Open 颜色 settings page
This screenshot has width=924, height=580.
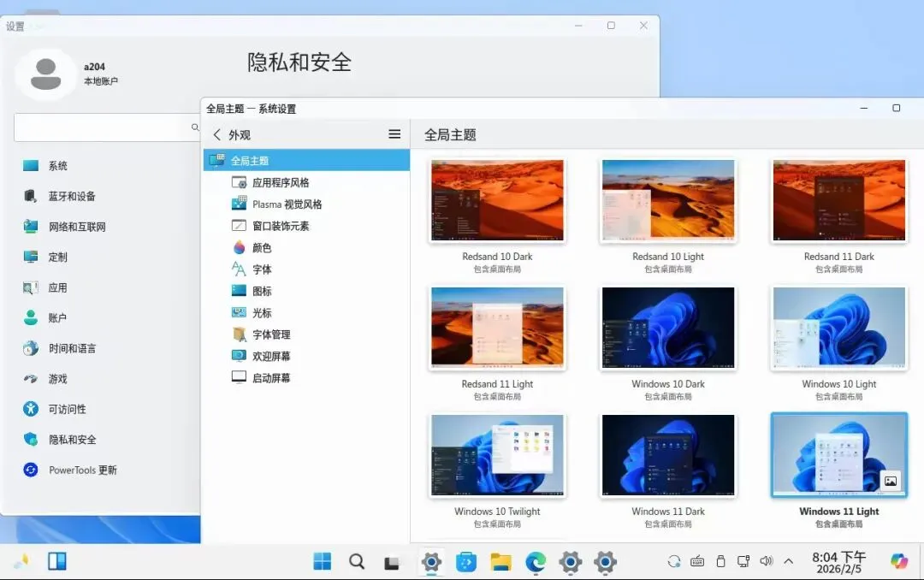(306, 247)
